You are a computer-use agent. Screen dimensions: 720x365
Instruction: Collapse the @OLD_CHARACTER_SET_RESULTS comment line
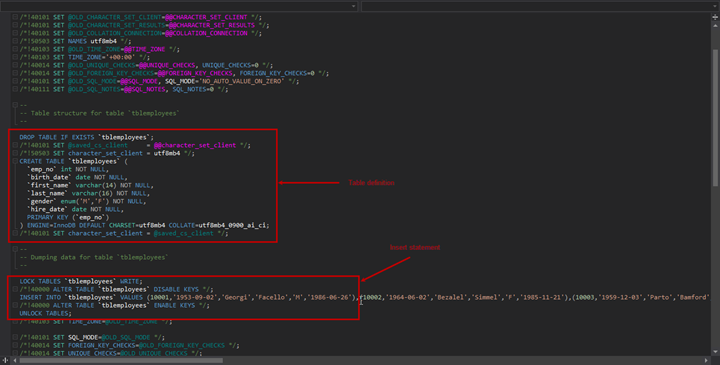(15, 25)
